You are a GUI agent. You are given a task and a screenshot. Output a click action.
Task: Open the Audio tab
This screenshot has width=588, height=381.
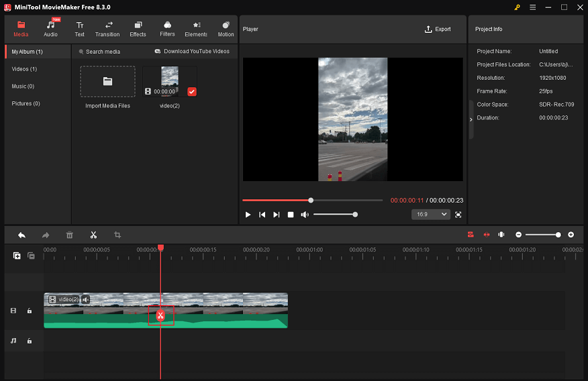point(50,29)
